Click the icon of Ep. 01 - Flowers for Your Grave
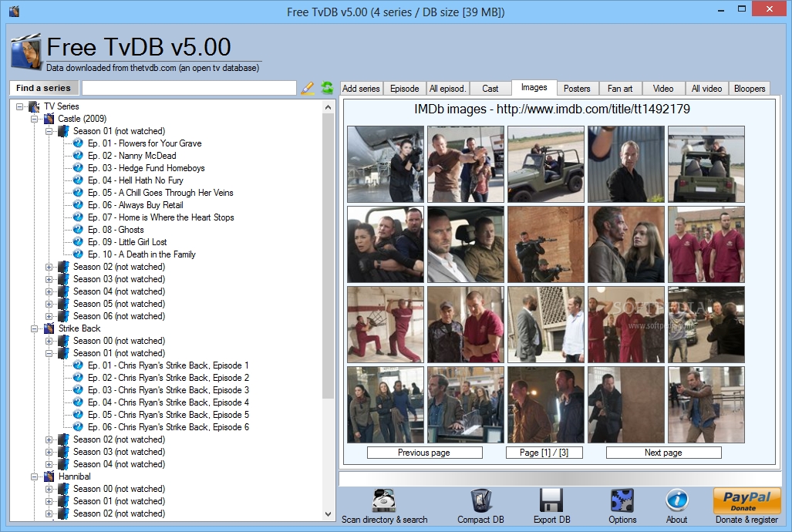792x532 pixels. click(78, 143)
